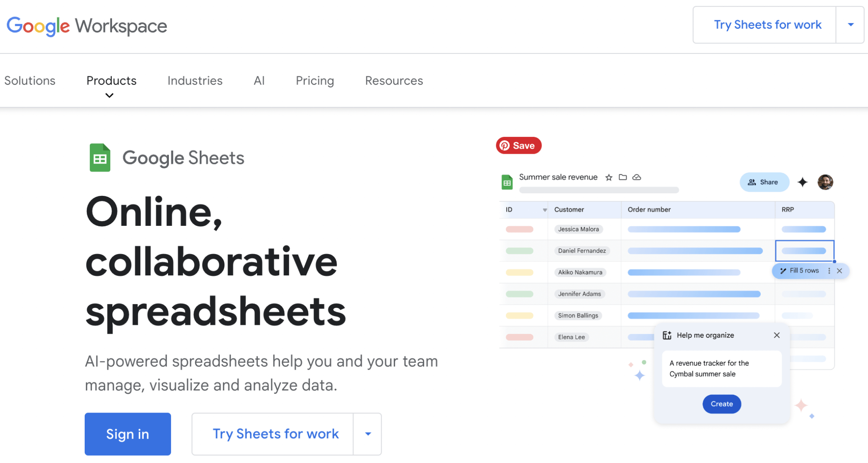The height and width of the screenshot is (463, 868).
Task: Expand lower Try Sheets for work dropdown arrow
Action: (368, 434)
